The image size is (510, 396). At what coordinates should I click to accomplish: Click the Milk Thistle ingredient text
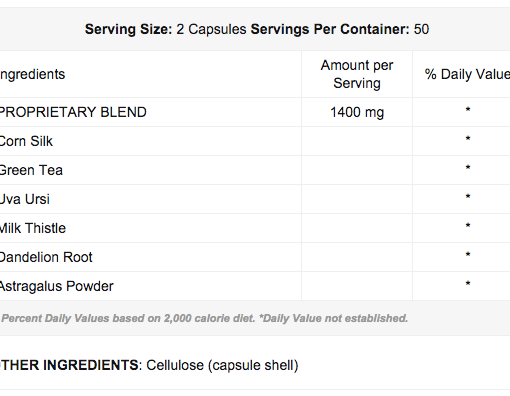[x=33, y=228]
